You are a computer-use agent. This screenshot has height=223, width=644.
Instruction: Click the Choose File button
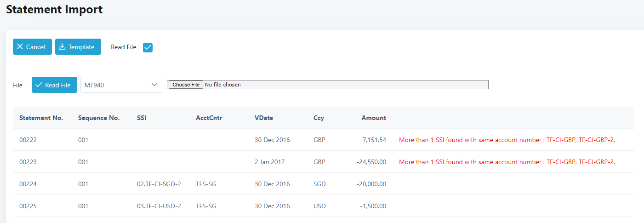pyautogui.click(x=186, y=85)
